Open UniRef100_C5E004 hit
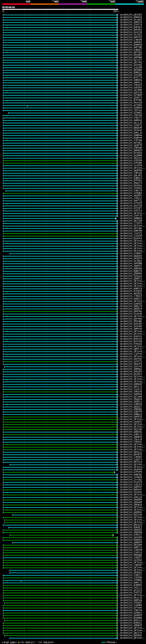 (131, 610)
